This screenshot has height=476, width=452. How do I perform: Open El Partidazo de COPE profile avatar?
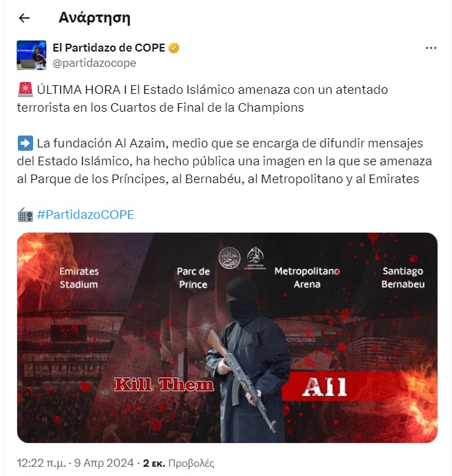(32, 56)
